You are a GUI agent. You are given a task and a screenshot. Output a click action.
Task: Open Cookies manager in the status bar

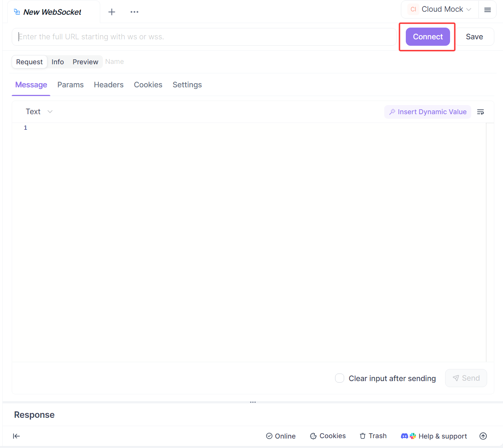328,436
